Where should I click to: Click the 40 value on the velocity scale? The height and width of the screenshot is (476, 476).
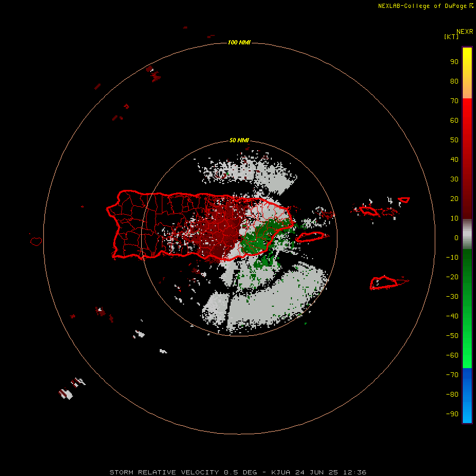click(x=454, y=159)
